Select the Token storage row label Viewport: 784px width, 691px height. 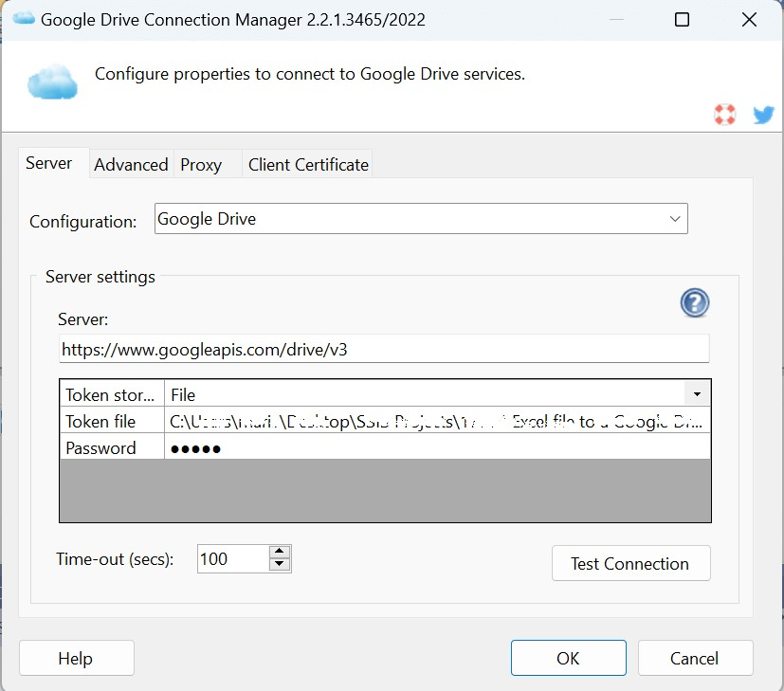click(x=112, y=395)
